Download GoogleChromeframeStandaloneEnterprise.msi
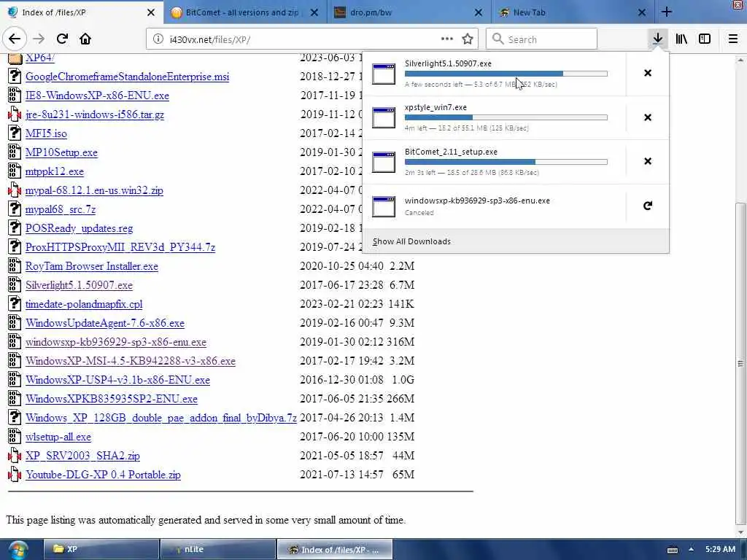The height and width of the screenshot is (560, 747). pos(127,77)
